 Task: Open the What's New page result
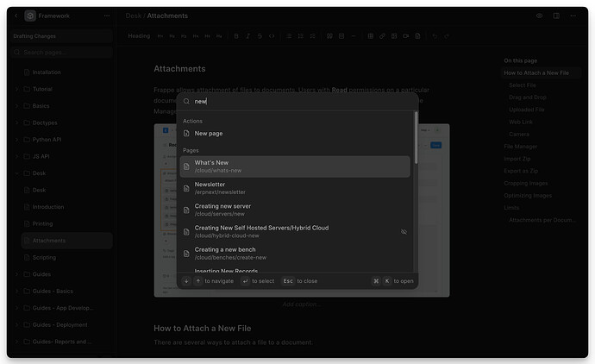click(295, 166)
